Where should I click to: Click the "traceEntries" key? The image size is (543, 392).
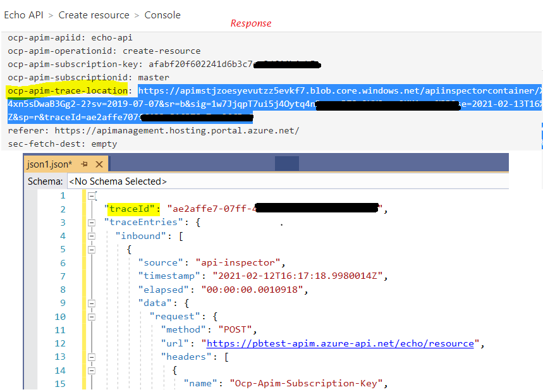143,223
